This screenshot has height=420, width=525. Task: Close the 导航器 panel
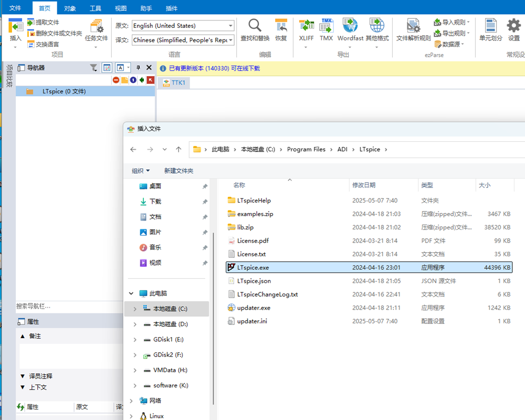(x=149, y=68)
